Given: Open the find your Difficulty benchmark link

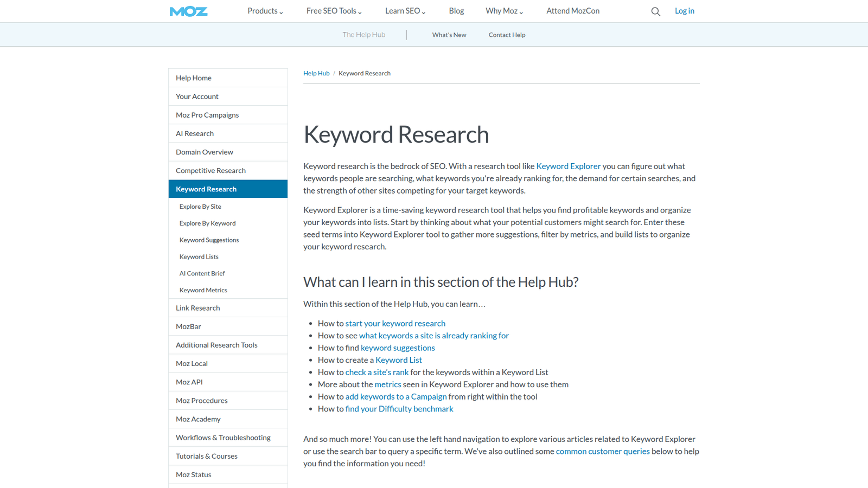Looking at the screenshot, I should pos(399,409).
